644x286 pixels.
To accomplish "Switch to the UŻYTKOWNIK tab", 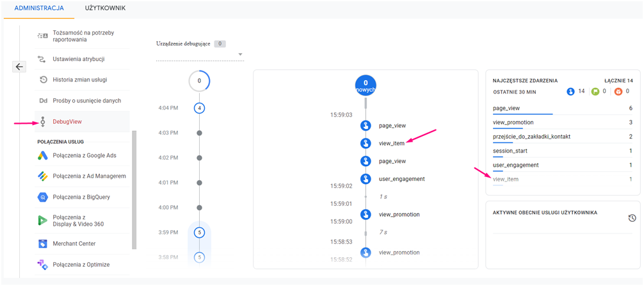I will click(105, 8).
